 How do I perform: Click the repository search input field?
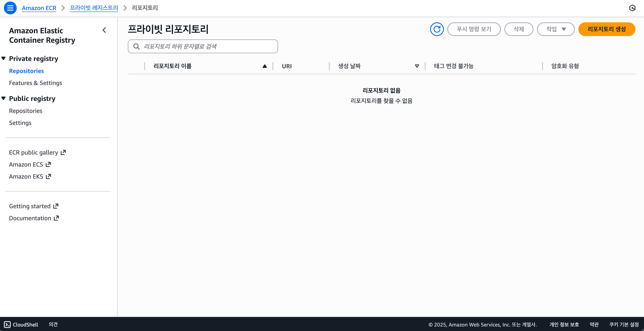tap(203, 46)
